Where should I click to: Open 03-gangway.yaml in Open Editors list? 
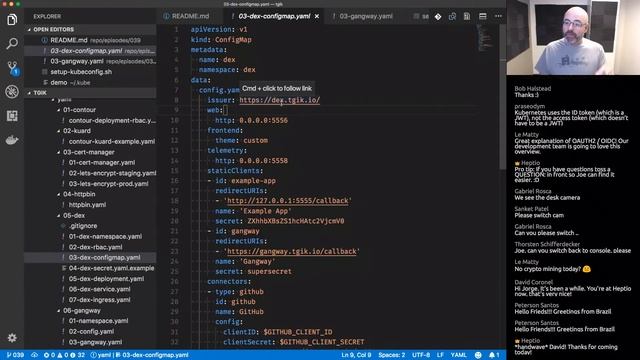click(x=90, y=61)
